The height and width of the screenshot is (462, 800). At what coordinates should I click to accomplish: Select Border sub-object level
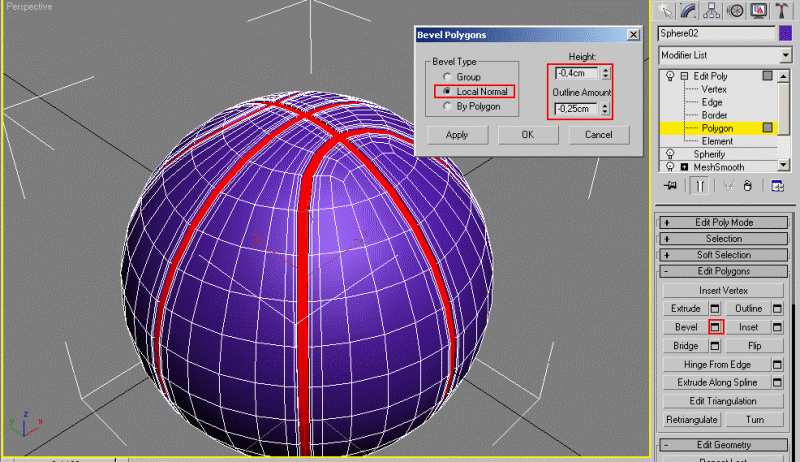pyautogui.click(x=714, y=115)
